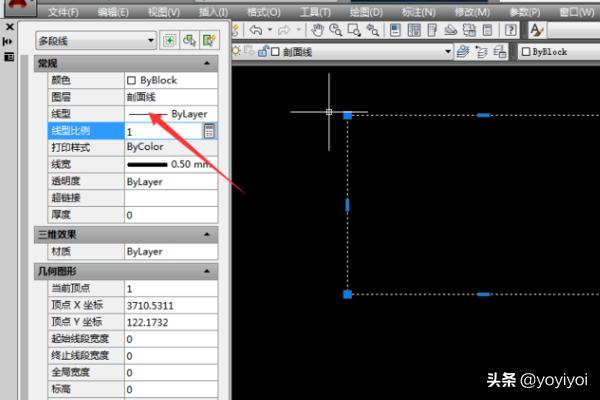Open the 修改(M) menu
Viewport: 600px width, 400px height.
tap(472, 12)
